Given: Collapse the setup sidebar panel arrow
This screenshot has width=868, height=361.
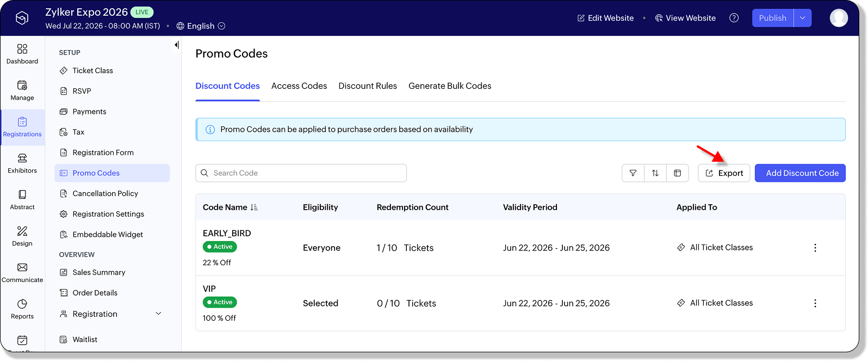Looking at the screenshot, I should (x=176, y=45).
